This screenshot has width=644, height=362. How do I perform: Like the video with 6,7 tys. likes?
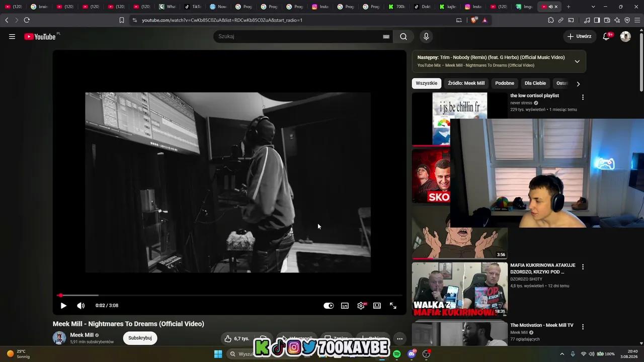236,339
